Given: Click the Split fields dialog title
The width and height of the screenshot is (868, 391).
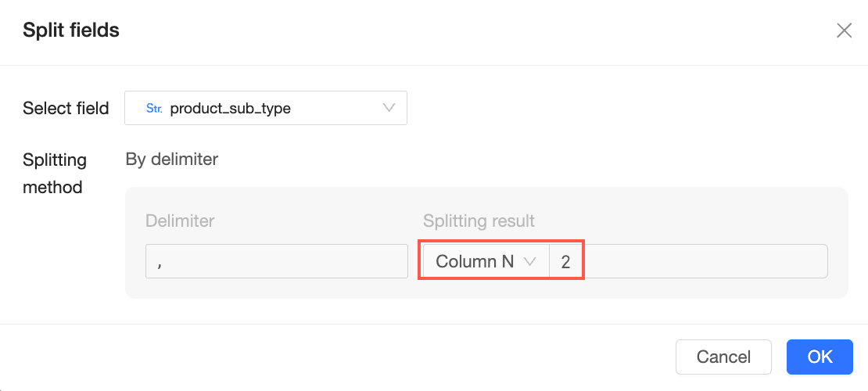Looking at the screenshot, I should pos(71,30).
